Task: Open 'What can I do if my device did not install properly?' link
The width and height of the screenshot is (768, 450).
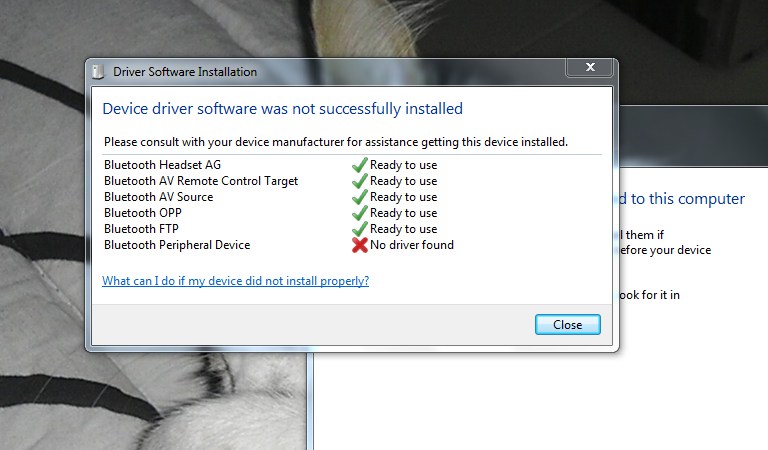Action: [x=236, y=281]
